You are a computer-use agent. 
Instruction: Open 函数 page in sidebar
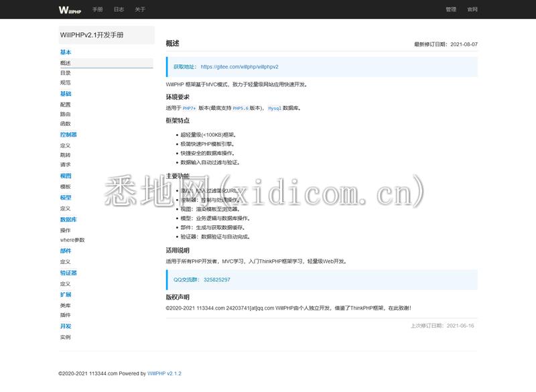(65, 124)
